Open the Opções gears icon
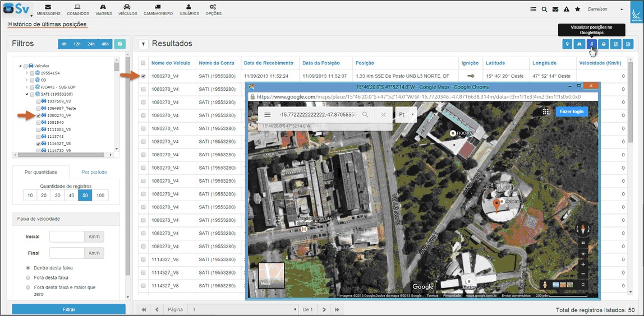Screen dimensions: 644x316 pyautogui.click(x=213, y=7)
